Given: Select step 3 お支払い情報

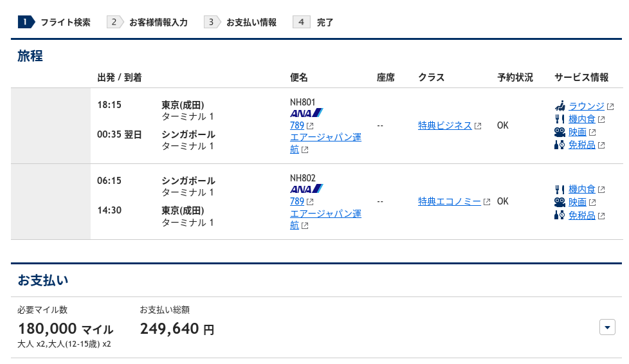Looking at the screenshot, I should [x=241, y=22].
